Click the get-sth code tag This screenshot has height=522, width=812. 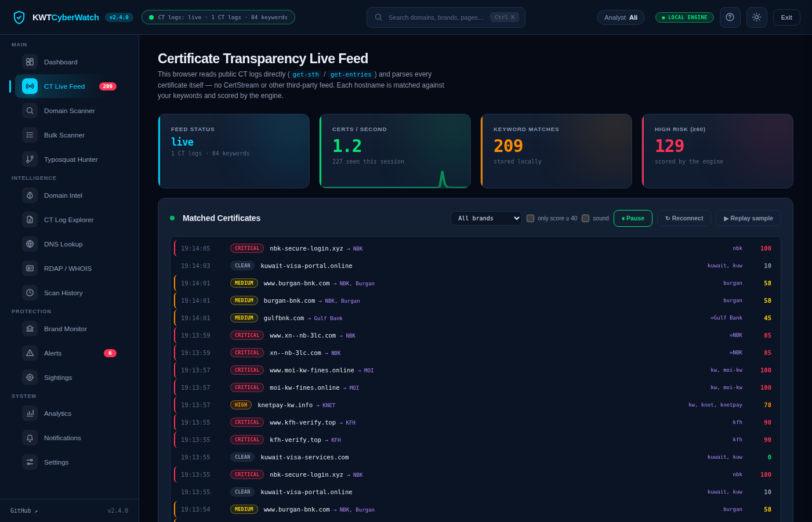click(306, 74)
